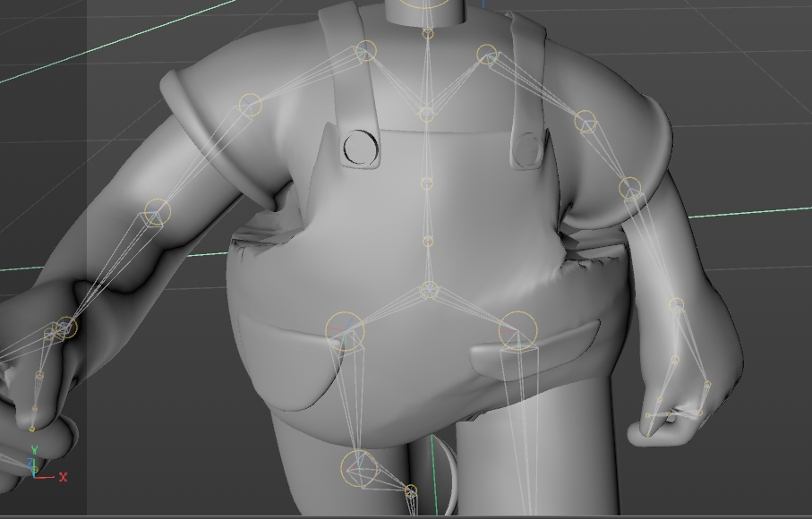Click the green Y axis label on the gizmo
The width and height of the screenshot is (812, 519).
tap(34, 450)
